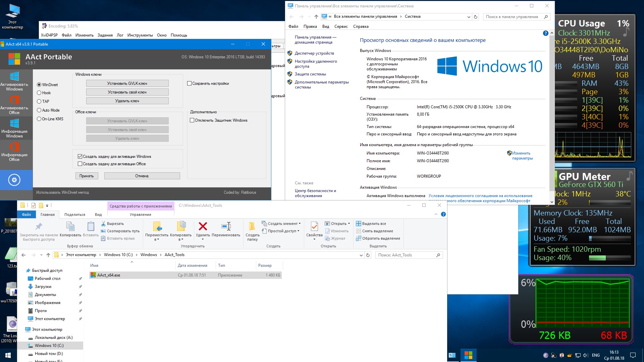The height and width of the screenshot is (362, 644).
Task: Go up one folder level in Explorer
Action: (48, 255)
